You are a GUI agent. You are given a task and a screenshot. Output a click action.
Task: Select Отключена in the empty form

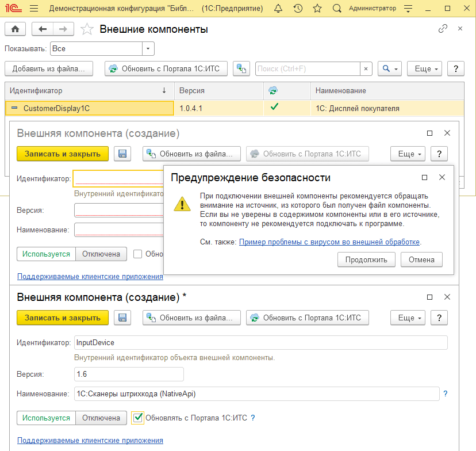click(x=101, y=254)
